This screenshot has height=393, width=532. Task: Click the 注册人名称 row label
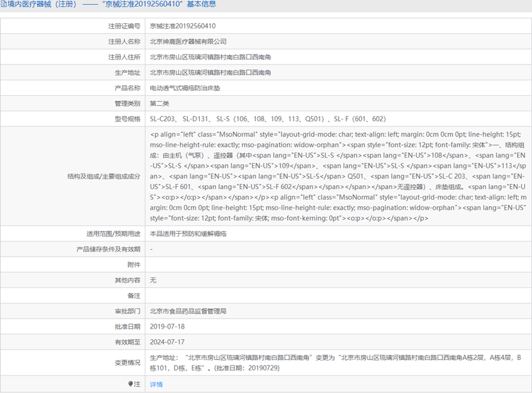pyautogui.click(x=124, y=41)
